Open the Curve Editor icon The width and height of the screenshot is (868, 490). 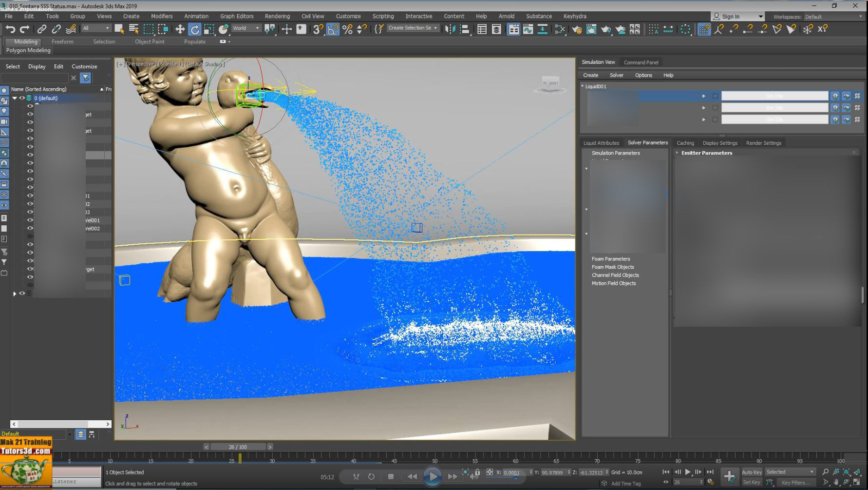[x=528, y=29]
